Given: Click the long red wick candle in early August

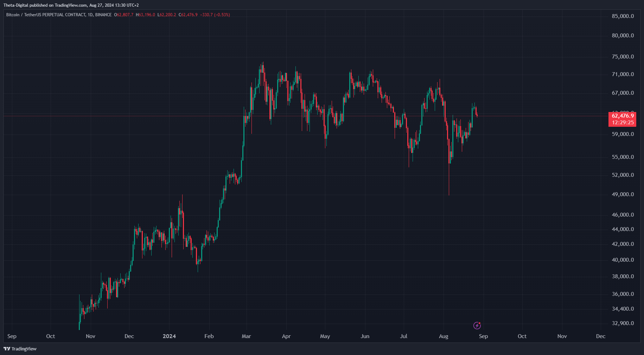Looking at the screenshot, I should [449, 167].
